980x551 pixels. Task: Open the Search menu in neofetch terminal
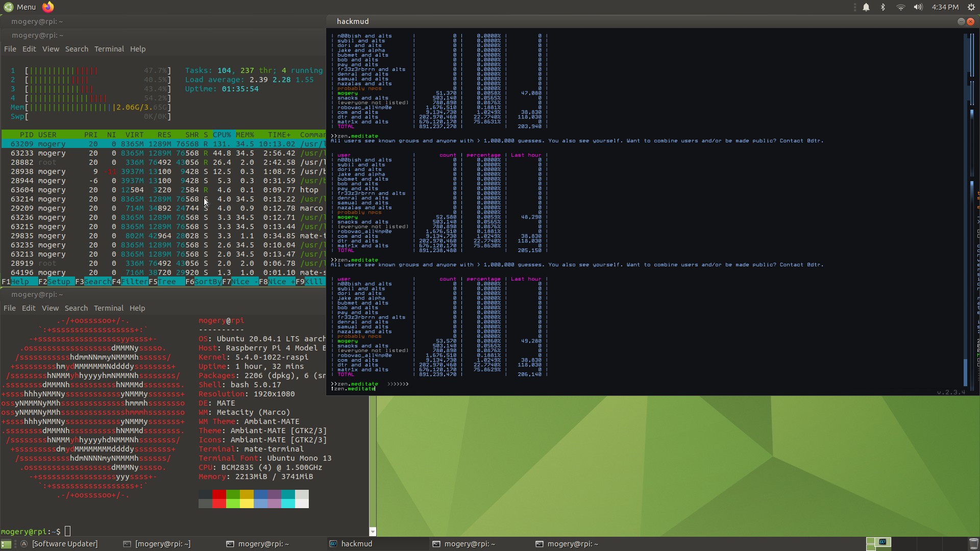(x=76, y=308)
